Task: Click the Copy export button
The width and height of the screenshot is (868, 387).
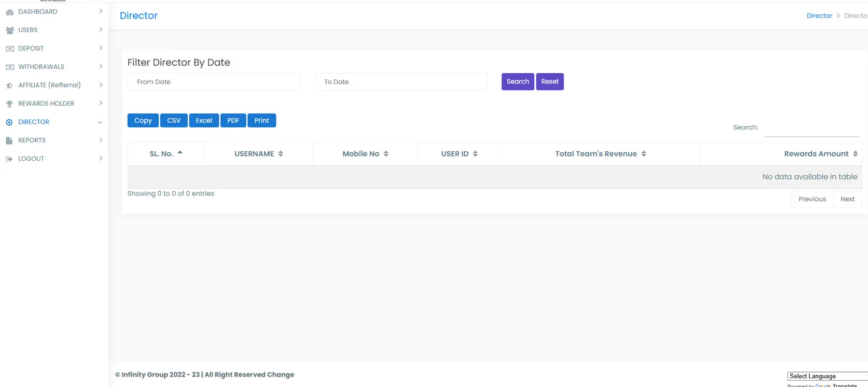Action: [x=143, y=121]
